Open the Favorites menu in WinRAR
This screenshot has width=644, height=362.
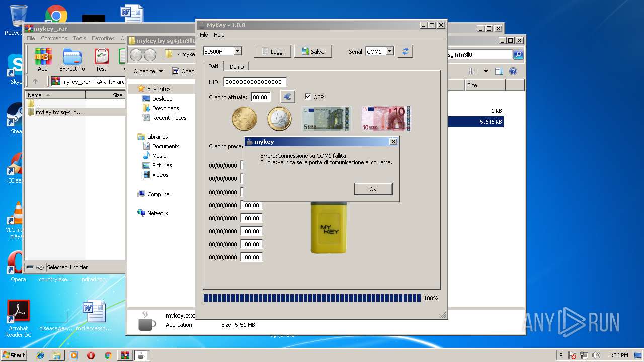pyautogui.click(x=103, y=38)
